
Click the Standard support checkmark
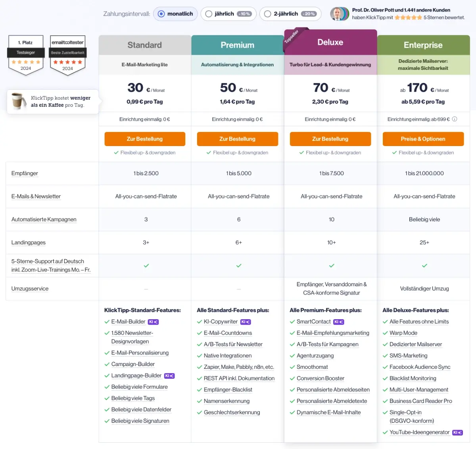pos(146,266)
